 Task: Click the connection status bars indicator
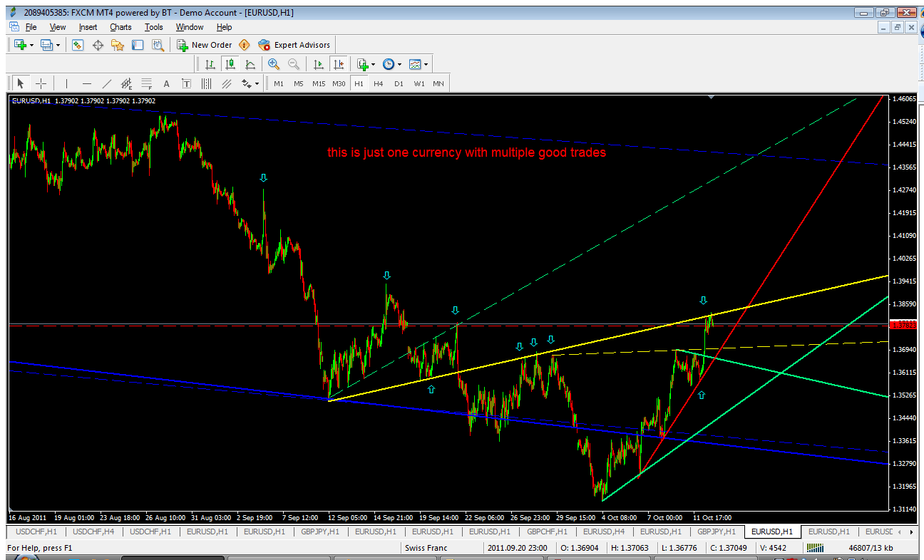pos(815,548)
